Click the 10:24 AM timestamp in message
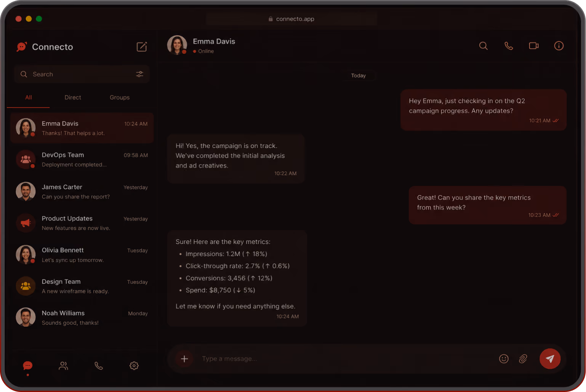This screenshot has height=392, width=586. click(x=288, y=317)
